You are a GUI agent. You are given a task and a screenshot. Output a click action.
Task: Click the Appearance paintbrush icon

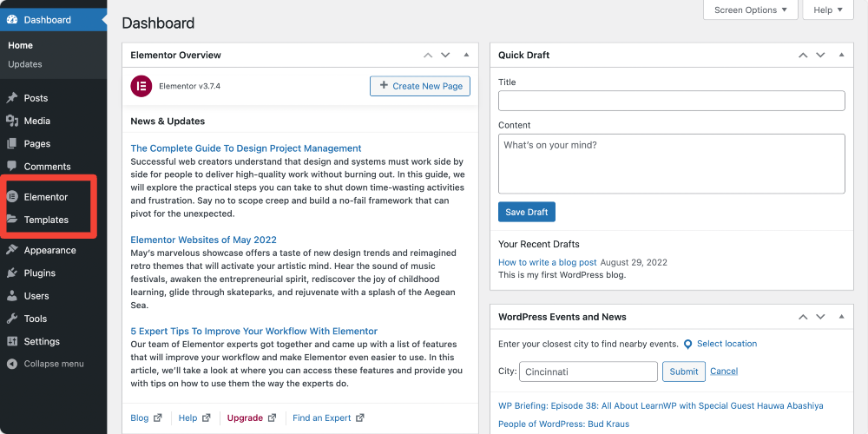click(x=11, y=250)
